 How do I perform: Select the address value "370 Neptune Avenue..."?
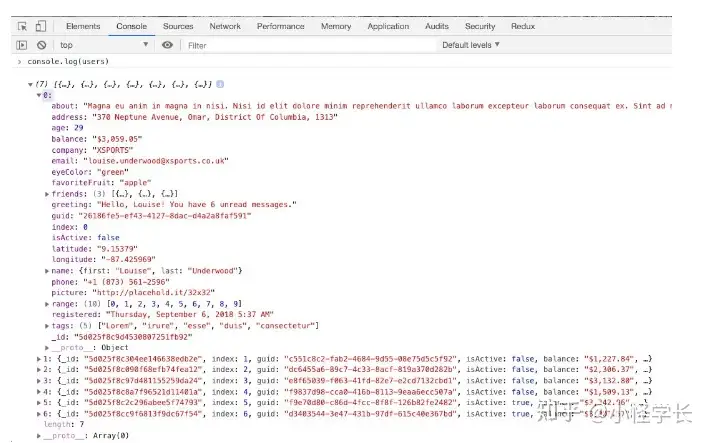215,117
